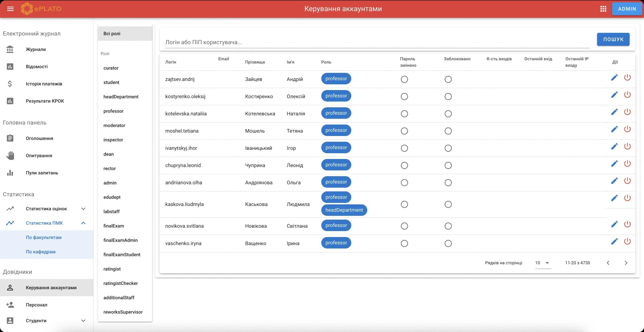Toggle blocked circle for chupryna.leonid
The image size is (644, 332).
pos(448,165)
